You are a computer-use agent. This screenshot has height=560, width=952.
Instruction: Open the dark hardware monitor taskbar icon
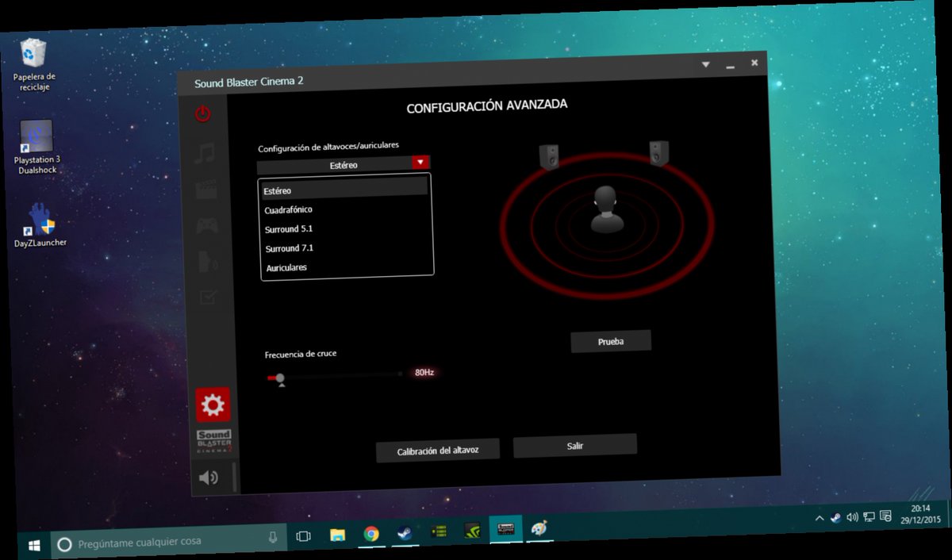pos(439,531)
